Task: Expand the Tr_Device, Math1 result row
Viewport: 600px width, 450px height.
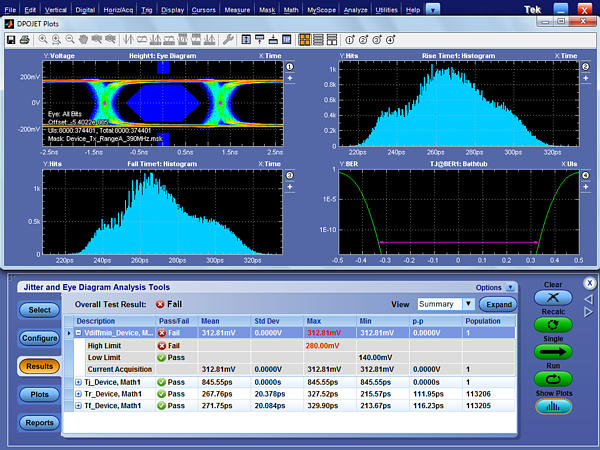Action: coord(78,394)
